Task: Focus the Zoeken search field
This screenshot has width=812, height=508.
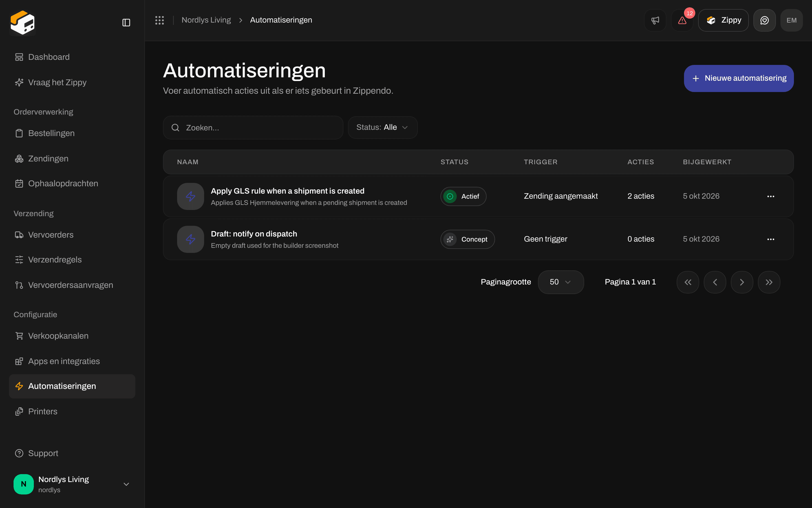Action: (x=253, y=128)
